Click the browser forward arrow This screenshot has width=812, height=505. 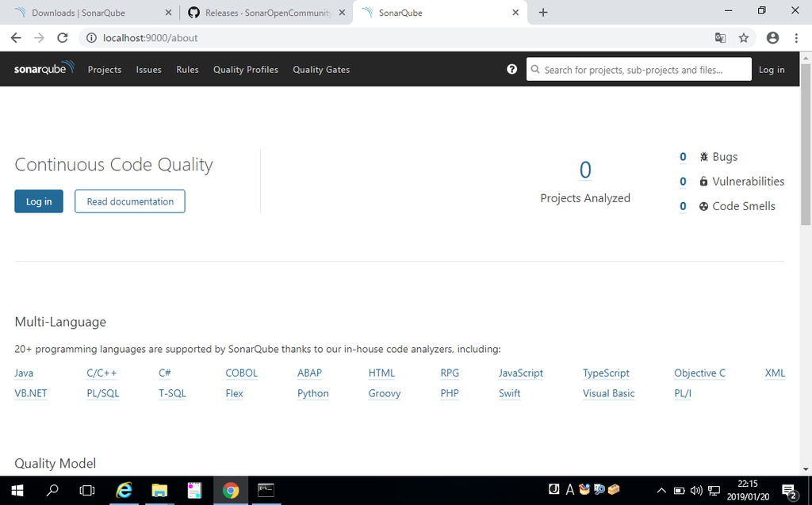click(39, 38)
